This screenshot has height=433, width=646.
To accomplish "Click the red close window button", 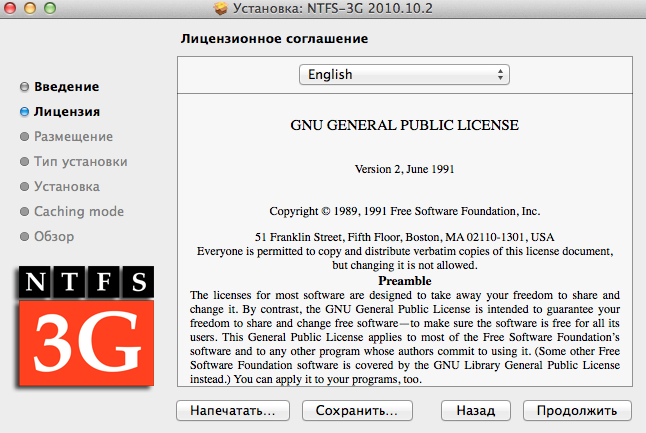I will pyautogui.click(x=10, y=8).
